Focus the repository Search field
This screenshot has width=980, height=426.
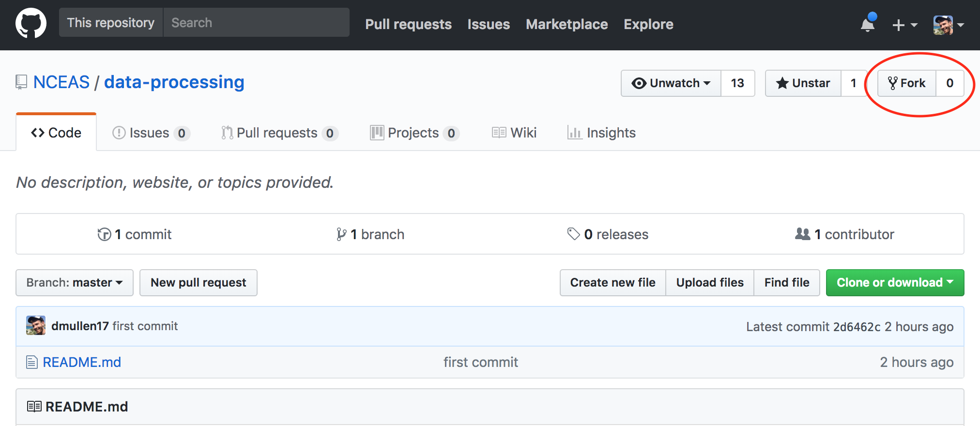256,23
